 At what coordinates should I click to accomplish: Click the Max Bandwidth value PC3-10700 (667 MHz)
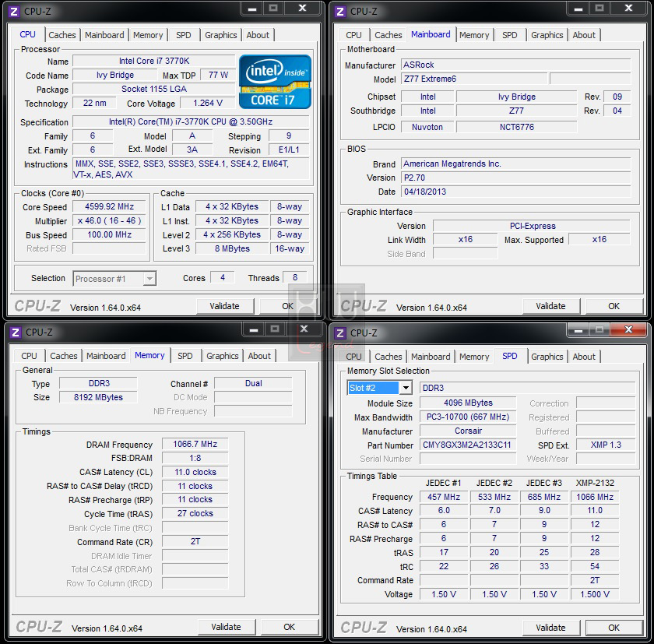point(468,417)
